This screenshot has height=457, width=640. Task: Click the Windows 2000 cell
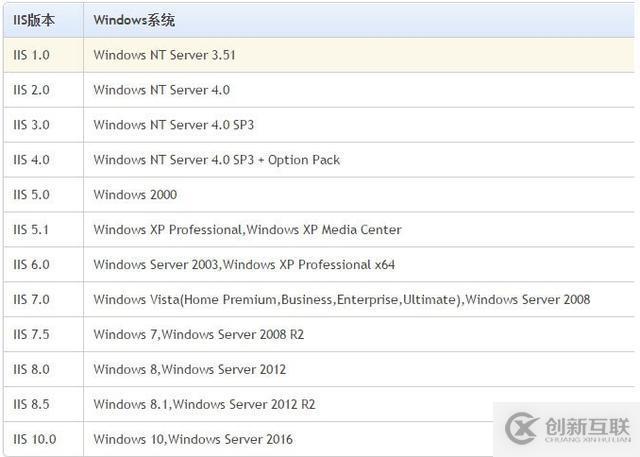pos(135,195)
